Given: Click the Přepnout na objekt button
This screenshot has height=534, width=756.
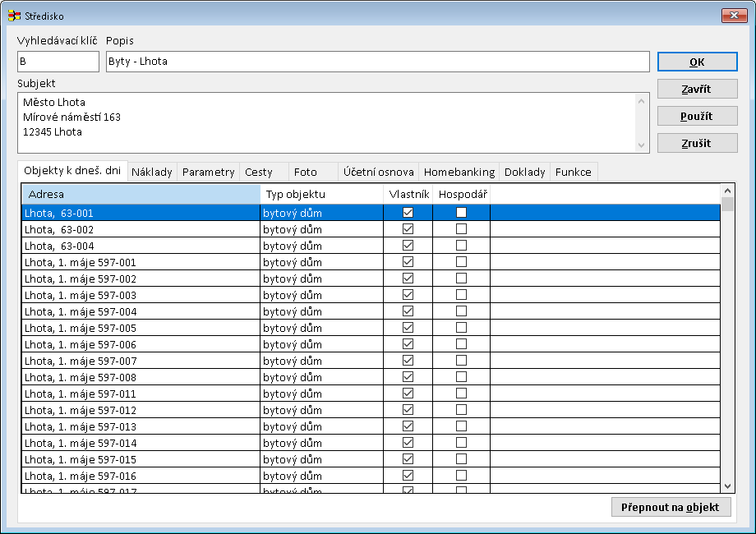Looking at the screenshot, I should [671, 508].
